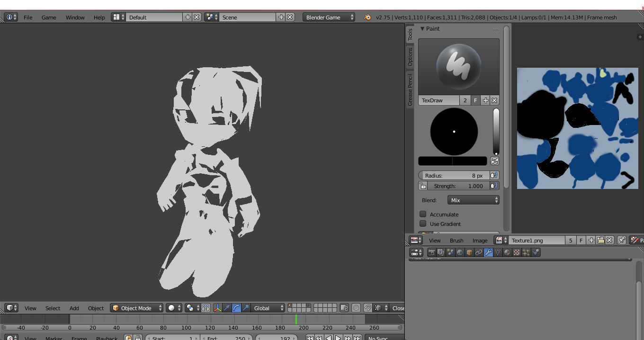Open the Render properties tab (camera icon)

point(431,252)
